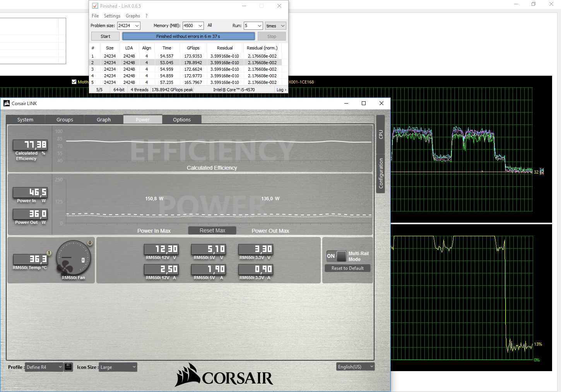
Task: Switch to the System tab
Action: [26, 119]
